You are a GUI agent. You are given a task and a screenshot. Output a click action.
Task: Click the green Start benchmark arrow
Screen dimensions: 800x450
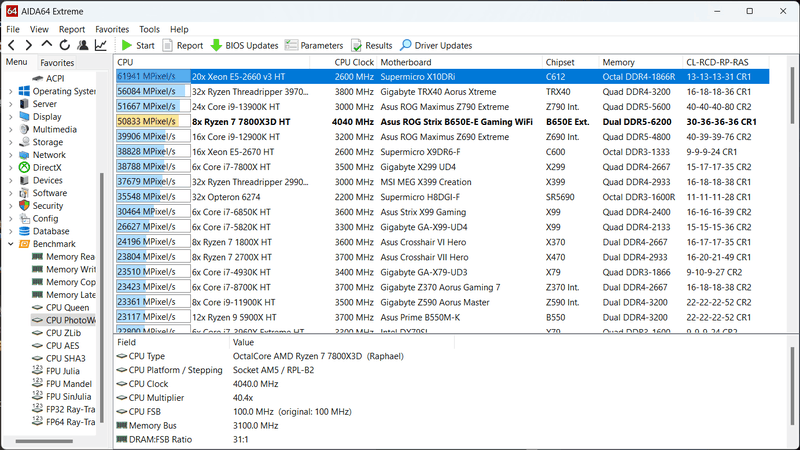coord(127,45)
